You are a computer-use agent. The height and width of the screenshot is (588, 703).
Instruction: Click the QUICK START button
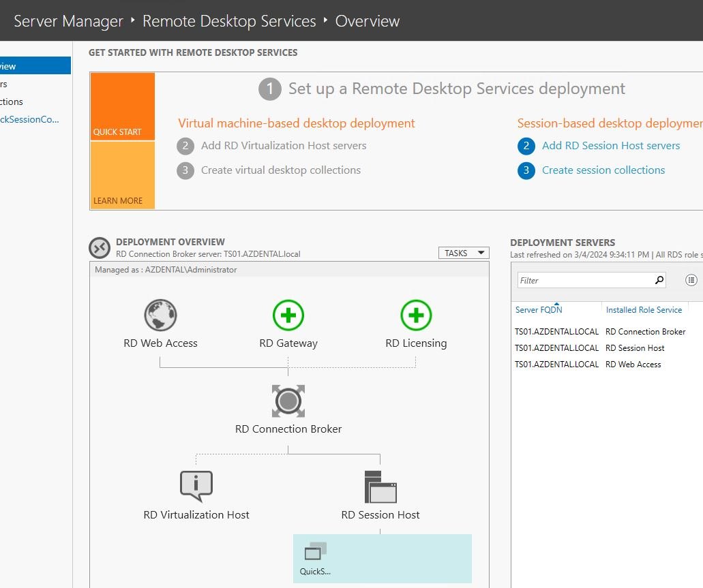122,106
